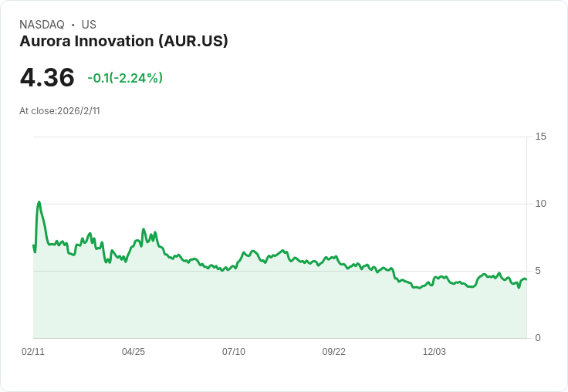Click the 5 label on the y-axis
The width and height of the screenshot is (568, 392).
538,271
